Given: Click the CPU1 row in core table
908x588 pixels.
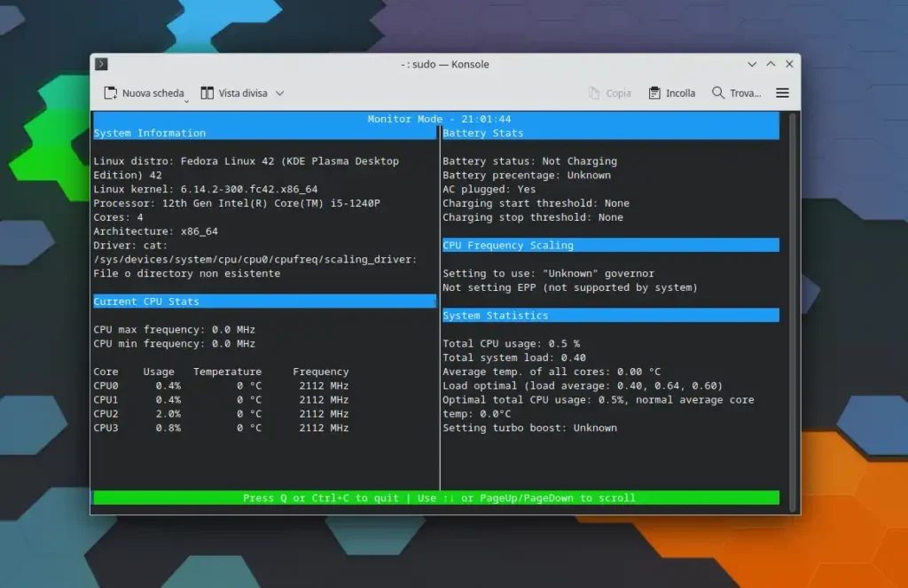Looking at the screenshot, I should pyautogui.click(x=221, y=400).
